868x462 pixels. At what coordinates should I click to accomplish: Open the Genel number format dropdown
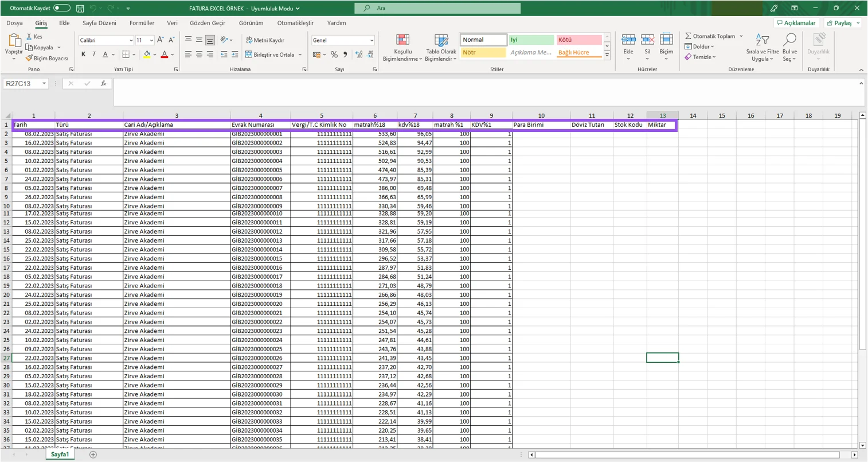pos(372,40)
